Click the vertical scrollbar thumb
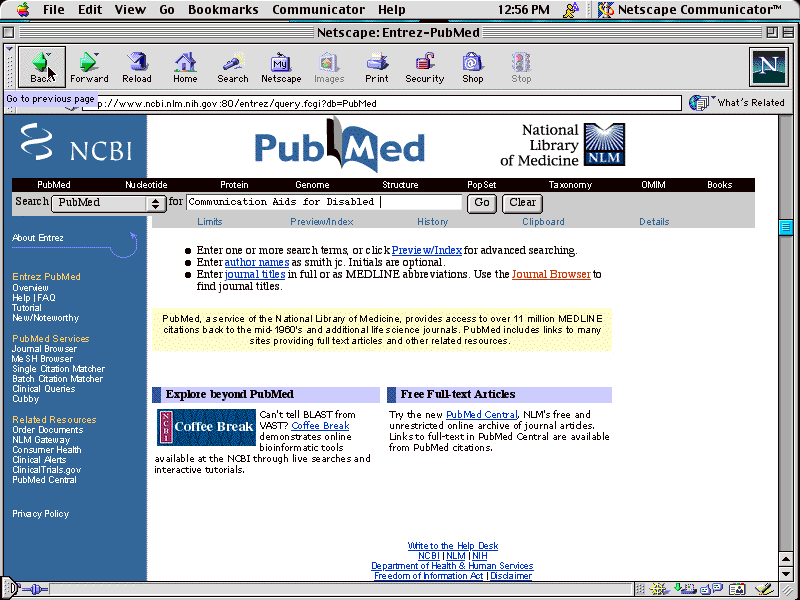800x600 pixels. point(786,227)
